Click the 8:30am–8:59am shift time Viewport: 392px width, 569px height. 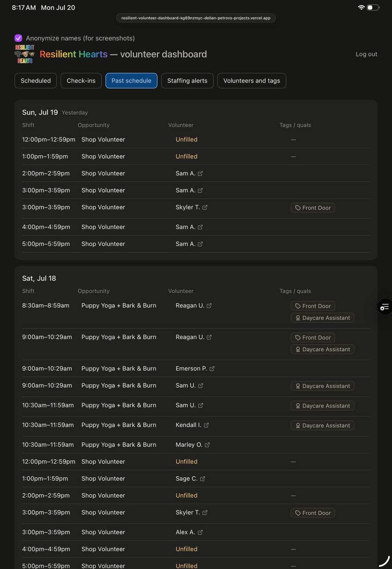click(46, 305)
